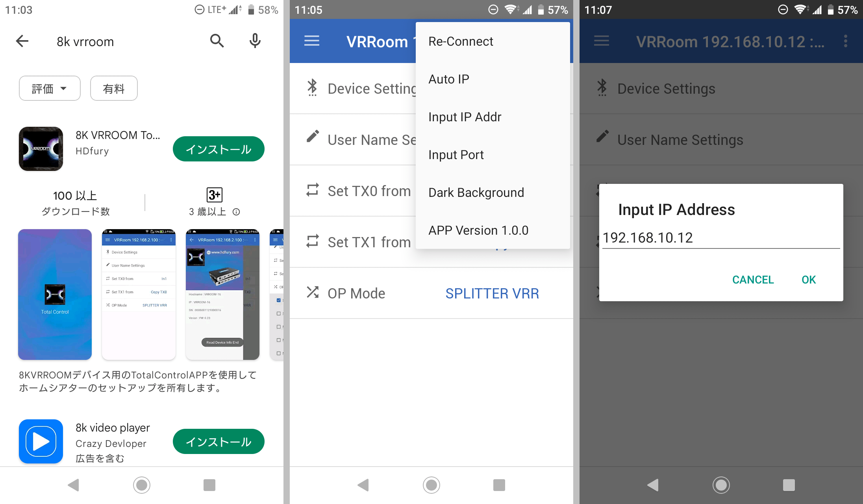Install the 8K VRROOM Total Control app

point(219,149)
